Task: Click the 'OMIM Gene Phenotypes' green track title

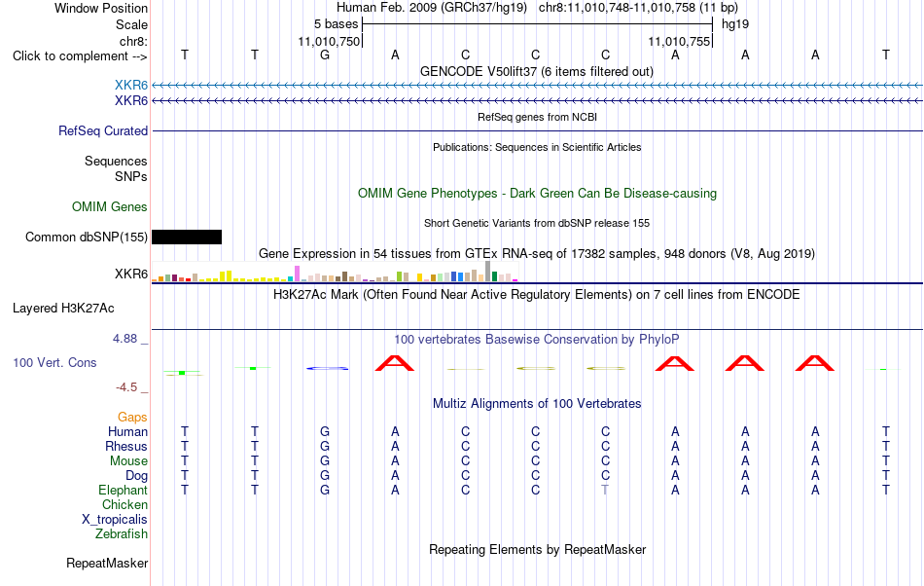Action: click(537, 194)
